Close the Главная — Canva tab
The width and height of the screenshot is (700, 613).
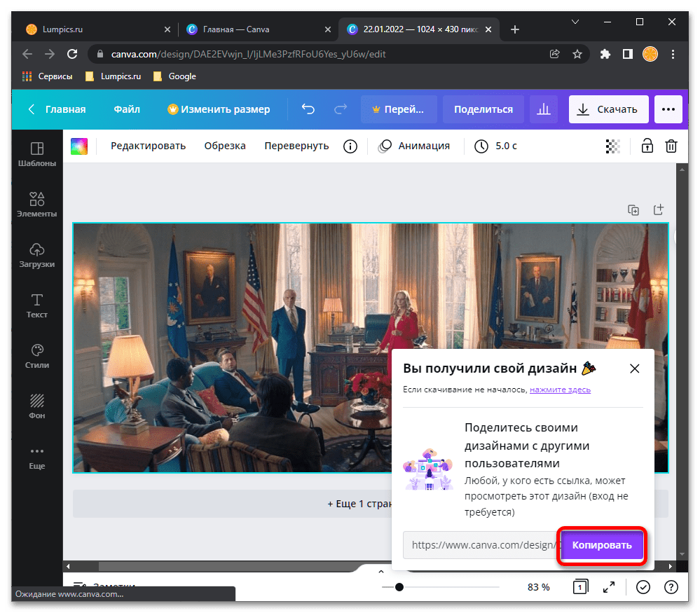tap(328, 29)
